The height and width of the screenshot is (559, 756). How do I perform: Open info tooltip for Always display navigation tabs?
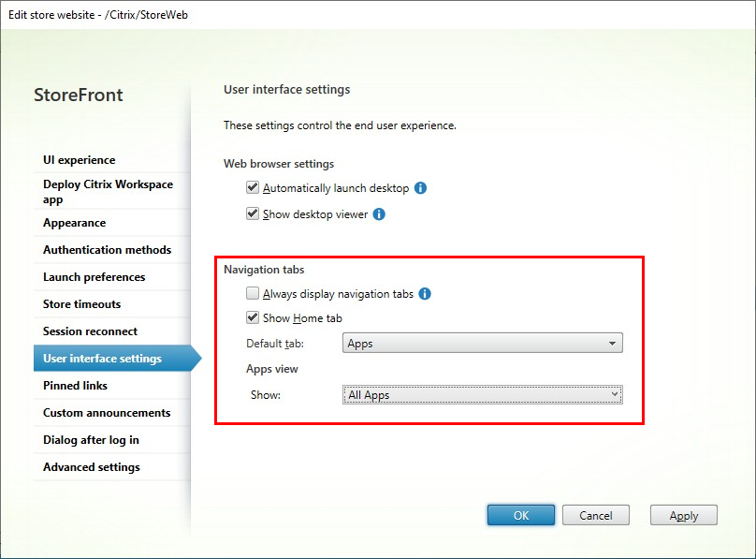[x=424, y=292]
